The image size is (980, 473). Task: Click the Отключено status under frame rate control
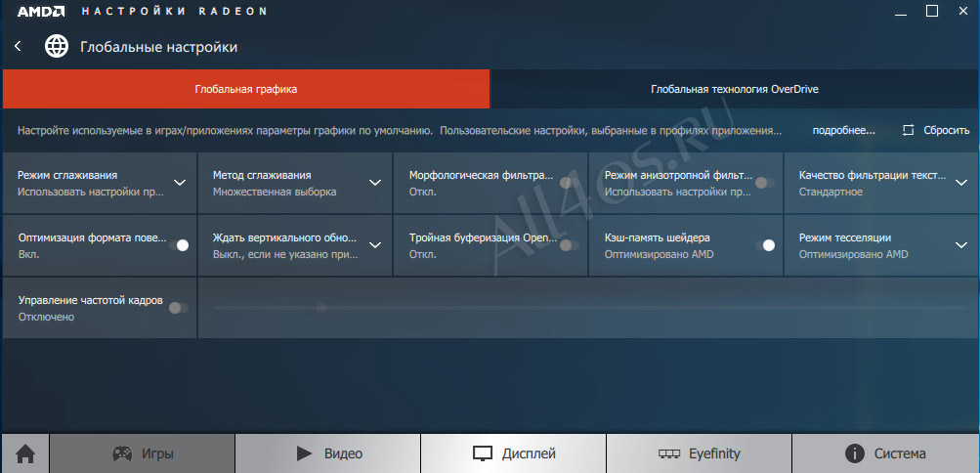coord(46,317)
